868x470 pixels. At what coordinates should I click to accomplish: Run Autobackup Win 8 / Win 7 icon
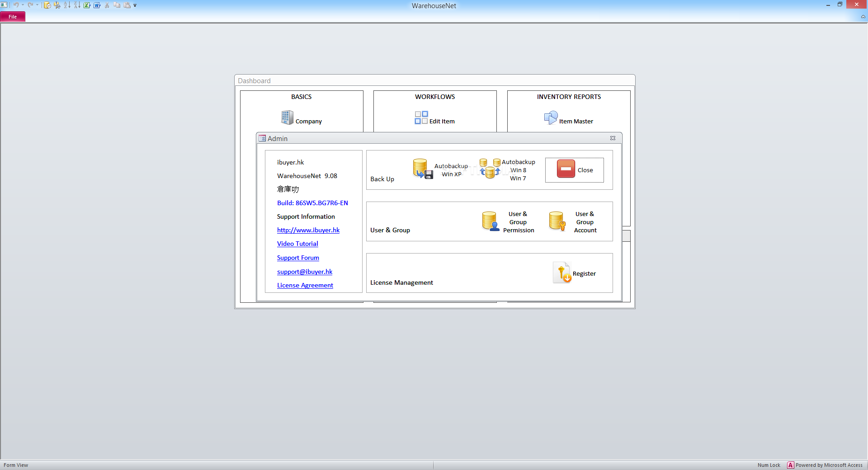(490, 169)
